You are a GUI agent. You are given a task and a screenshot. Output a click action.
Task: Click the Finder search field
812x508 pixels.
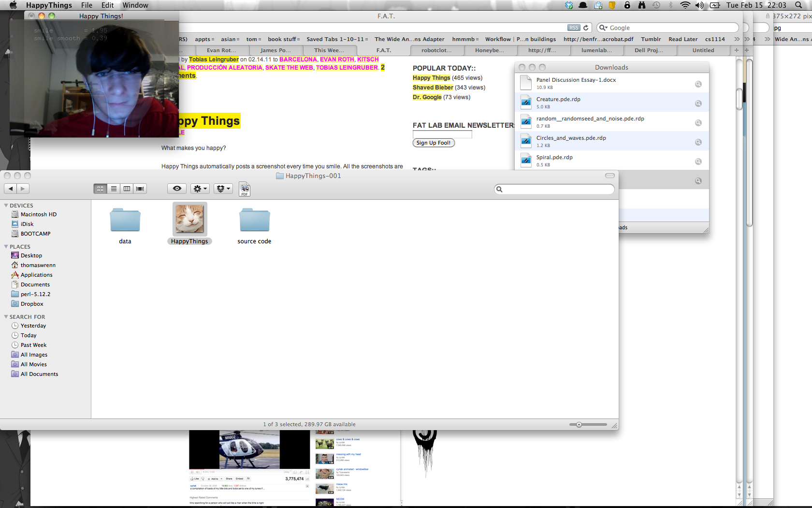click(x=556, y=189)
